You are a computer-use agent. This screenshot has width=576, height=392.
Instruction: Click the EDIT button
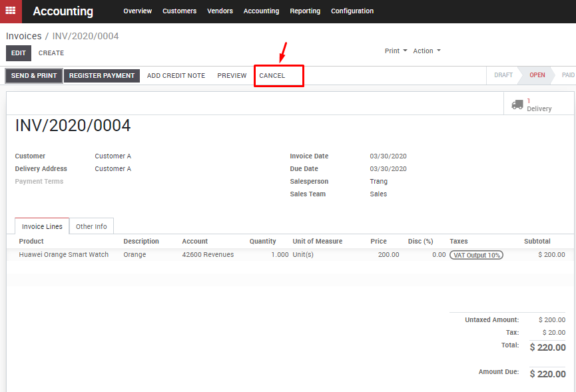click(19, 53)
